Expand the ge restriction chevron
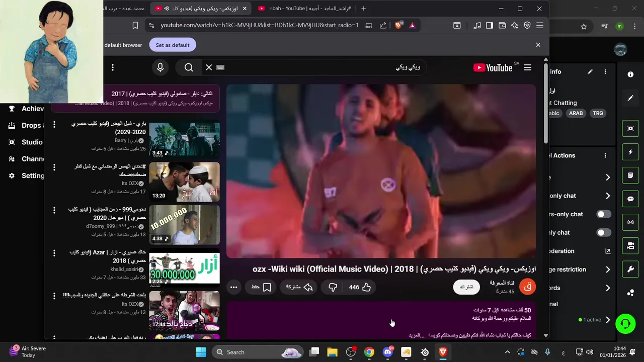644x362 pixels. (608, 269)
